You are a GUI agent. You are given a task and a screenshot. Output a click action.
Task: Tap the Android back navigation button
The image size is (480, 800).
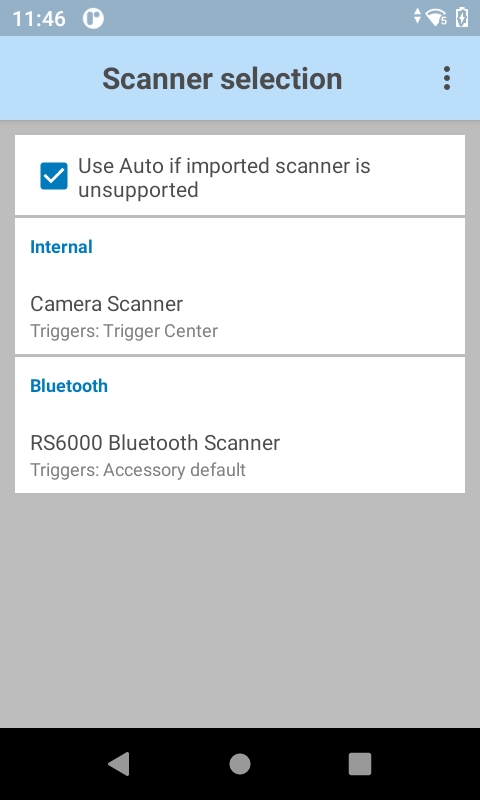(x=119, y=764)
